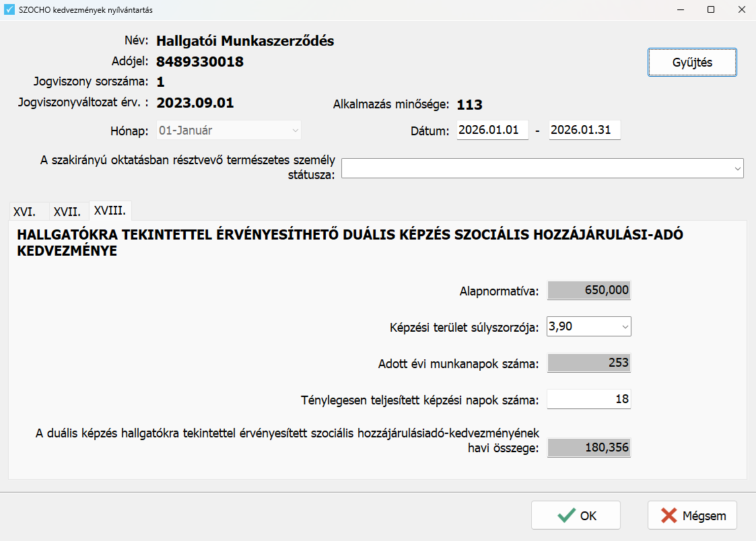Click the Alapnormatíva value field
This screenshot has height=541, width=756.
click(x=589, y=291)
